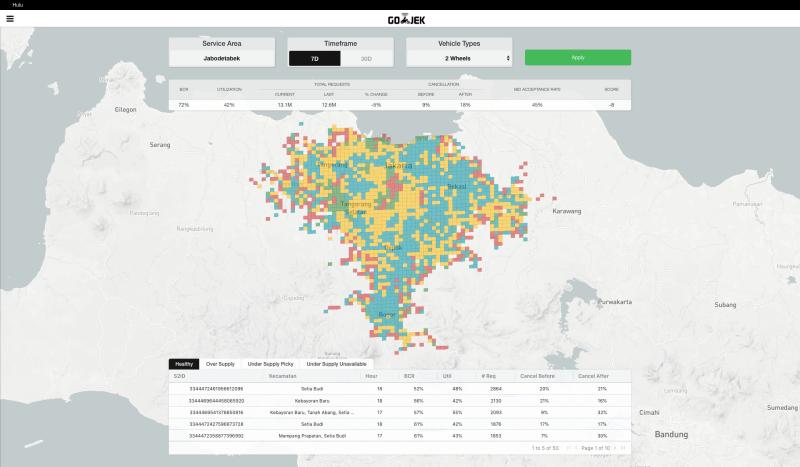Click the Karawang label on map
The height and width of the screenshot is (467, 800).
point(567,211)
